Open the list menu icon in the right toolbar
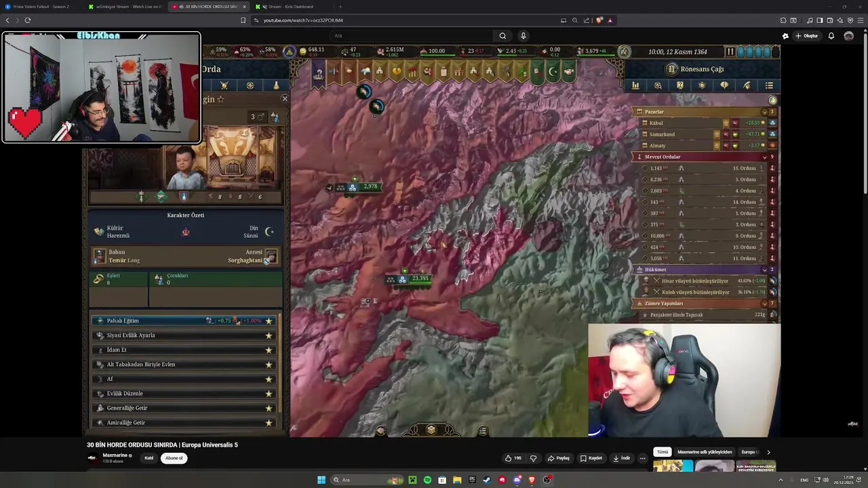This screenshot has width=868, height=488. [x=769, y=85]
